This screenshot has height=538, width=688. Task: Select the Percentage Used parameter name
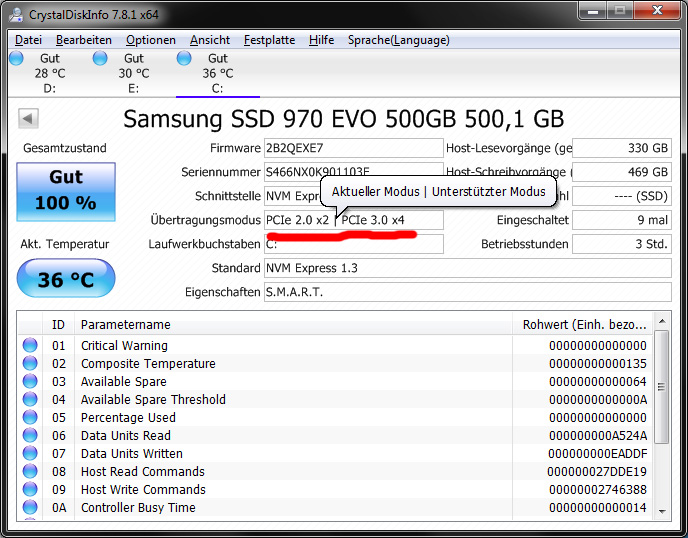point(128,417)
